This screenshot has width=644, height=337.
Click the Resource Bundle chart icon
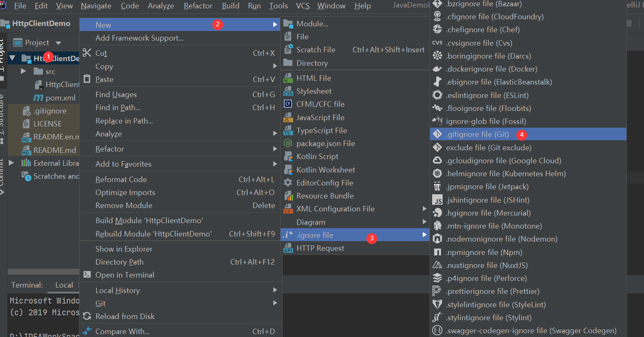click(288, 196)
